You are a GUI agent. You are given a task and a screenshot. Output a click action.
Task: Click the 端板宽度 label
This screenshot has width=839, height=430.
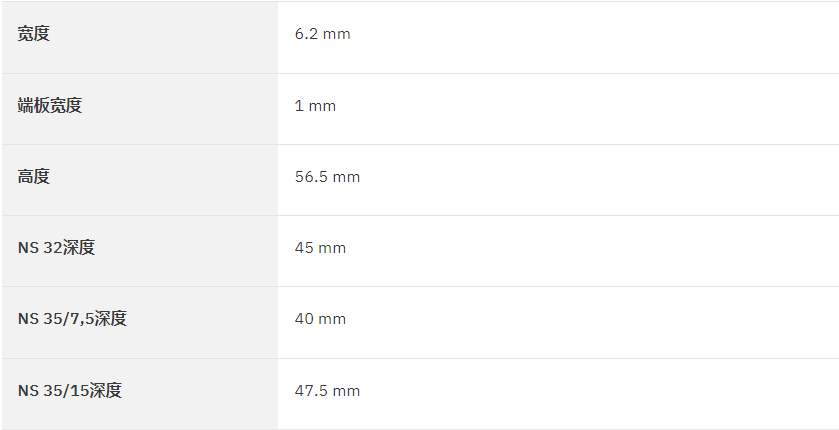[x=50, y=105]
